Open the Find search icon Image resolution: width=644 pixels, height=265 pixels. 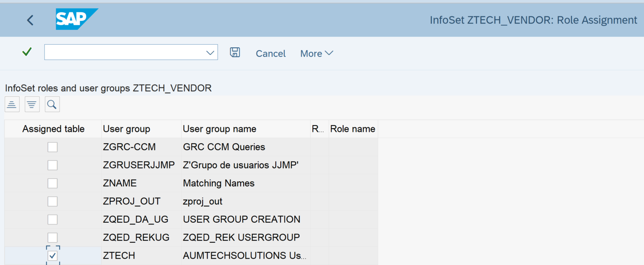pos(52,104)
